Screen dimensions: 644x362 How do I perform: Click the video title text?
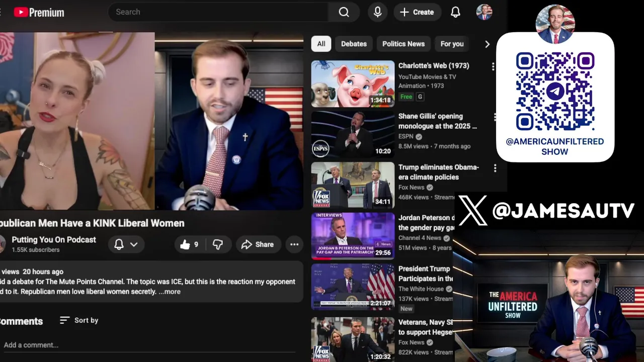[x=92, y=223]
